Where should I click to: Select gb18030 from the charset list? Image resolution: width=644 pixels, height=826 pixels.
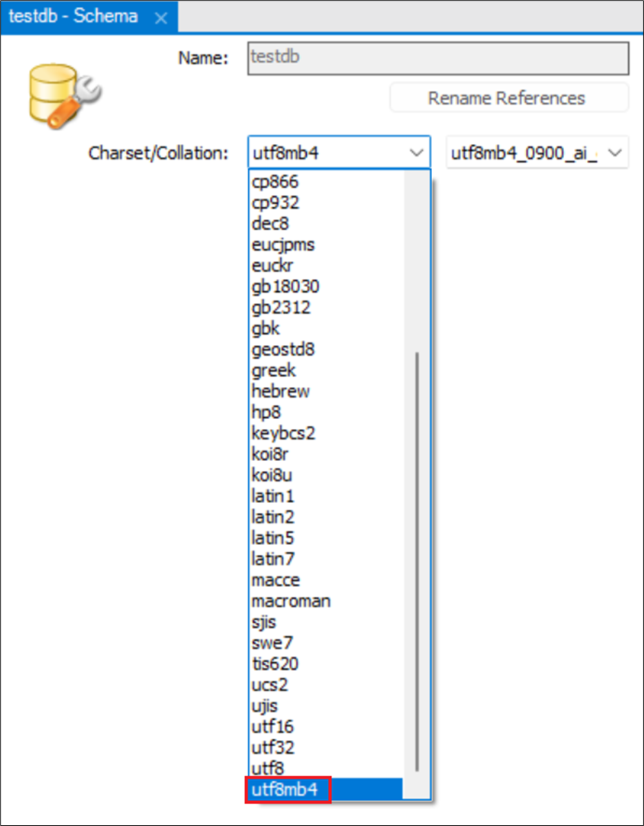tap(325, 287)
